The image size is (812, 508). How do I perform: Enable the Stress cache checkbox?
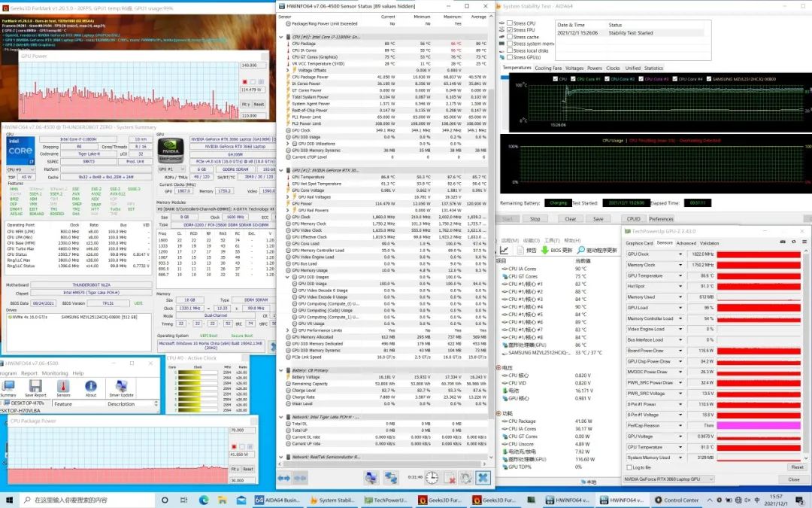510,37
